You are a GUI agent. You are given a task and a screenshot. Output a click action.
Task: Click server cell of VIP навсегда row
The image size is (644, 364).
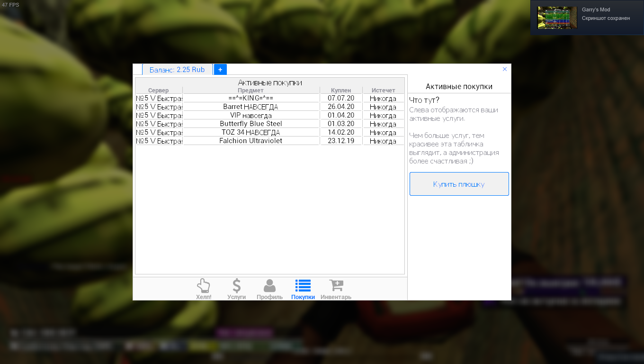click(159, 115)
